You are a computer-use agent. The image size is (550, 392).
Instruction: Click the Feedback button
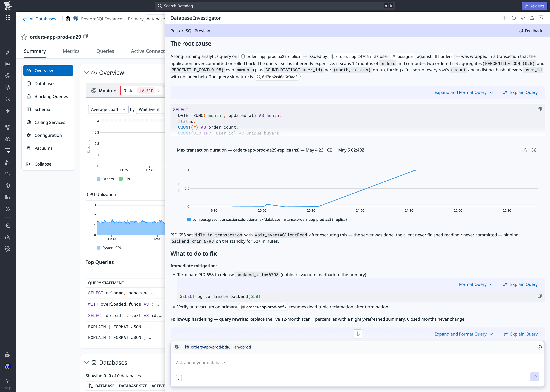click(530, 31)
